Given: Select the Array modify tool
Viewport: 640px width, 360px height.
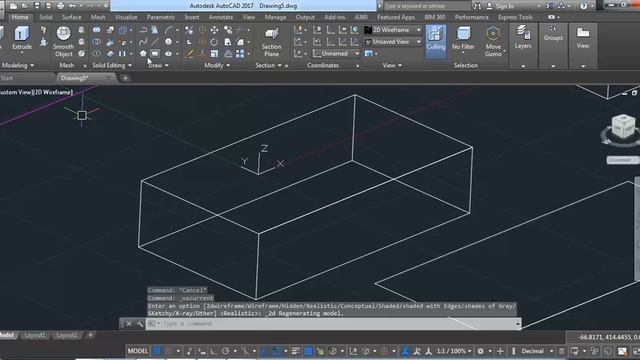Looking at the screenshot, I should [x=240, y=53].
